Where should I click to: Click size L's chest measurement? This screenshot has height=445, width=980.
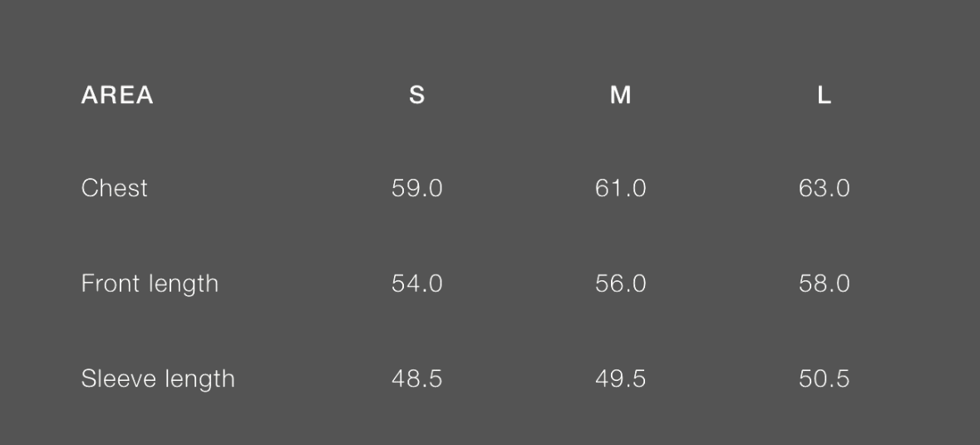point(824,189)
